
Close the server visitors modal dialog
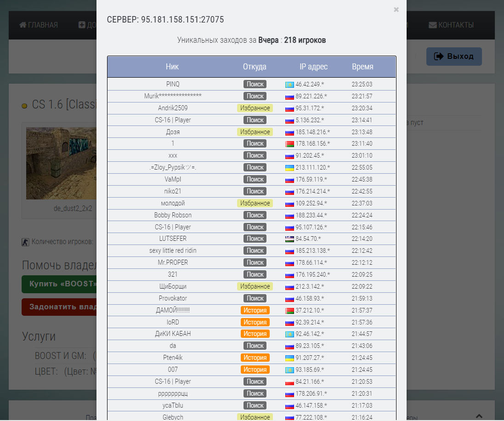click(396, 10)
